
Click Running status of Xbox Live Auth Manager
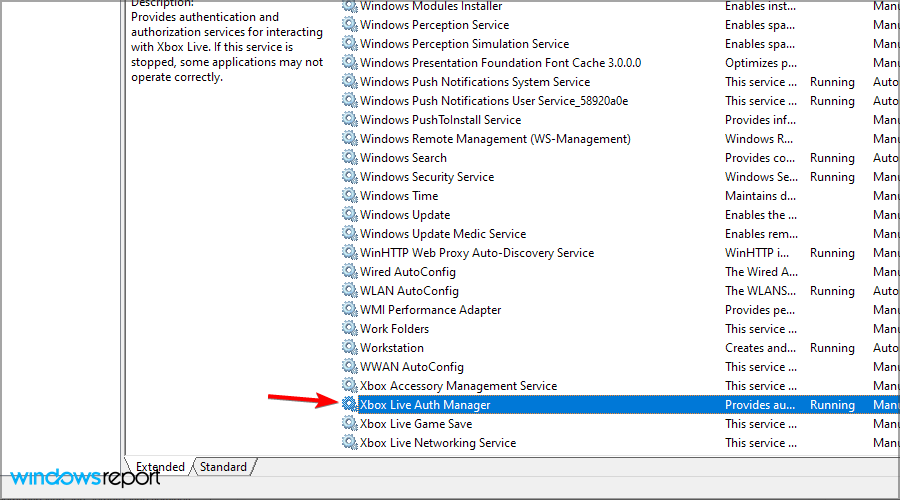click(832, 405)
